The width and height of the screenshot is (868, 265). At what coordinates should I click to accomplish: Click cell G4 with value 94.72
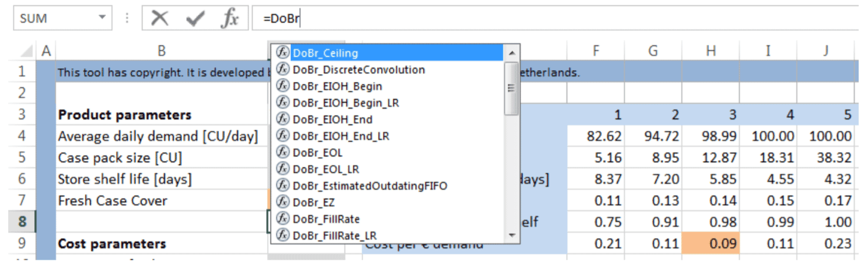(x=653, y=137)
